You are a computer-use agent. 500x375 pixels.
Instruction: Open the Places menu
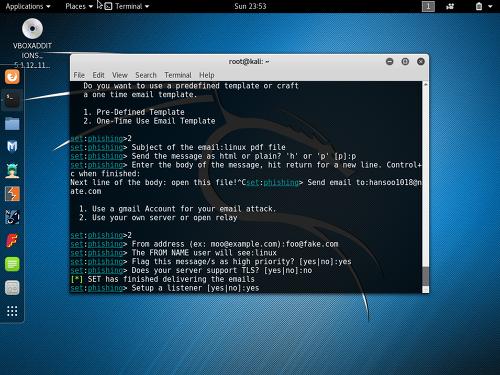pyautogui.click(x=79, y=6)
